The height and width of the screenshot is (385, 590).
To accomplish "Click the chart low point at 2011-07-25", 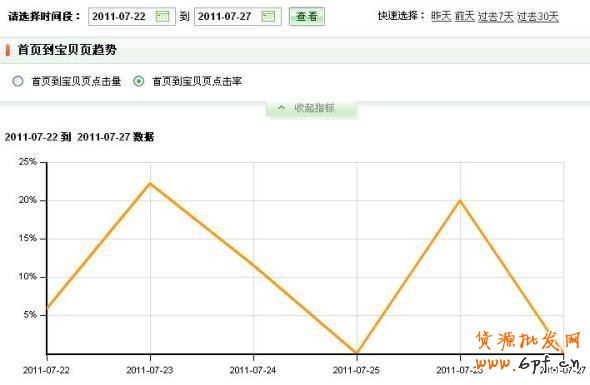I will point(357,353).
